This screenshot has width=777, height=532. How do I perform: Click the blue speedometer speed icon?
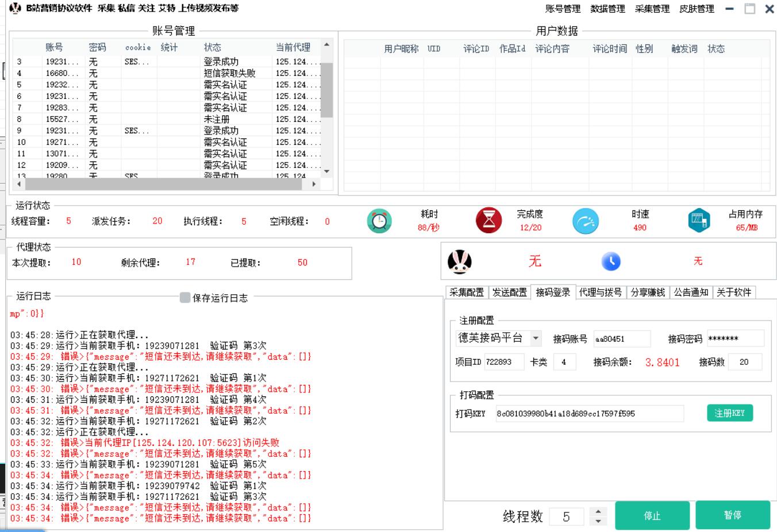tap(586, 221)
